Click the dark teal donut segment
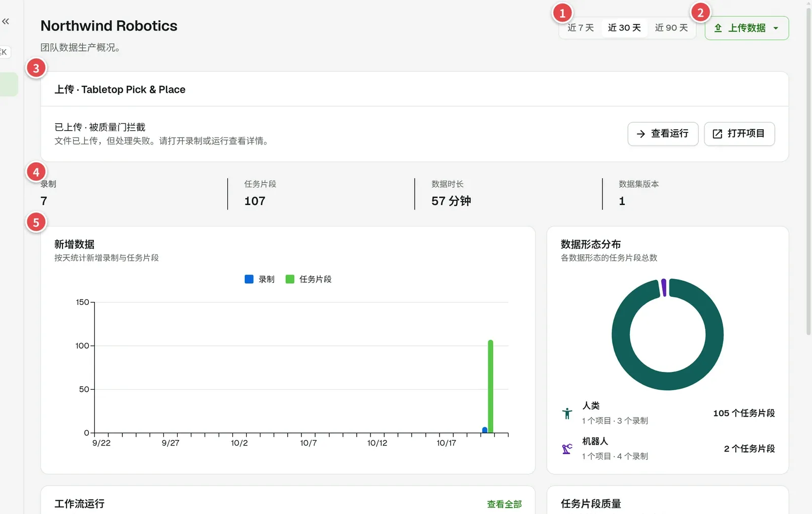 (x=668, y=381)
